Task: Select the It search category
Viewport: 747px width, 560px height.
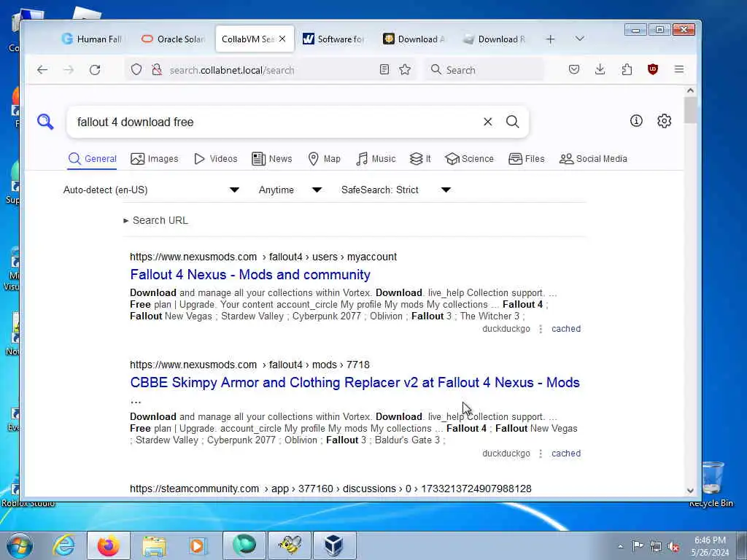Action: point(420,159)
